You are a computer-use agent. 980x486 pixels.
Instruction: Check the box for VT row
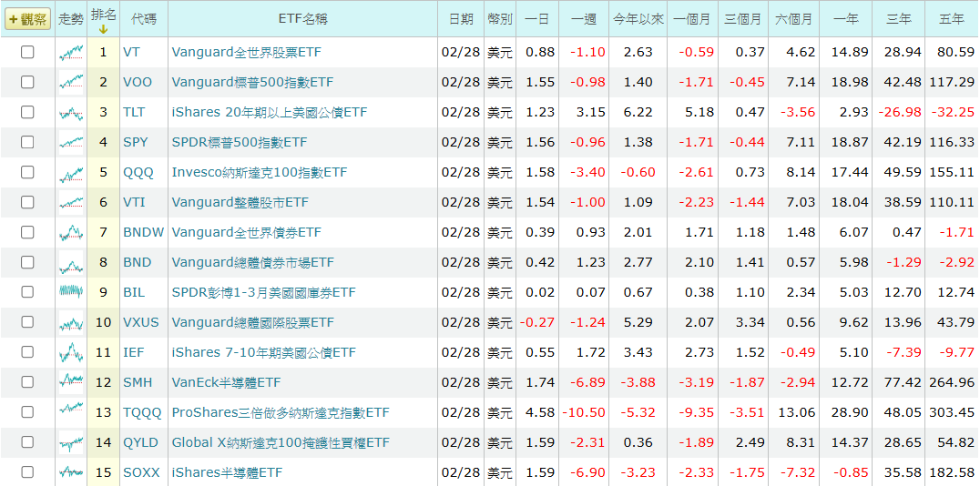tap(27, 52)
